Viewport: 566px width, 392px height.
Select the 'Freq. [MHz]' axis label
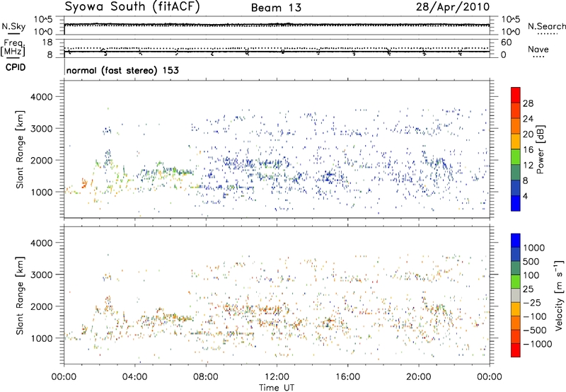tap(13, 47)
